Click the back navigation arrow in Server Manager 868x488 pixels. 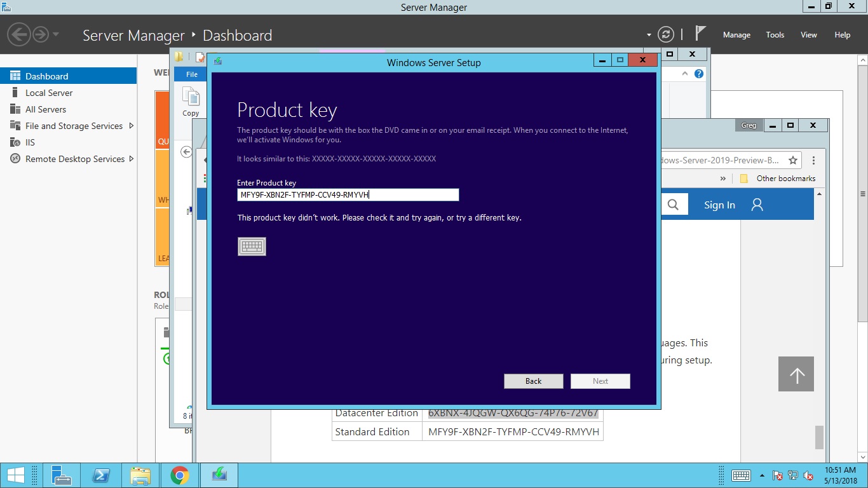pos(18,34)
